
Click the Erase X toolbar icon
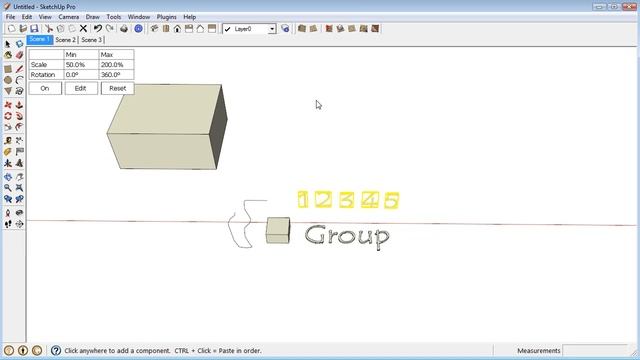(83, 29)
